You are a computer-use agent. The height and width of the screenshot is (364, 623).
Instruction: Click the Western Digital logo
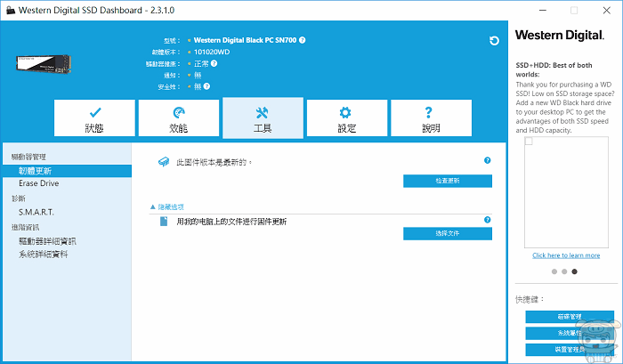coord(560,35)
